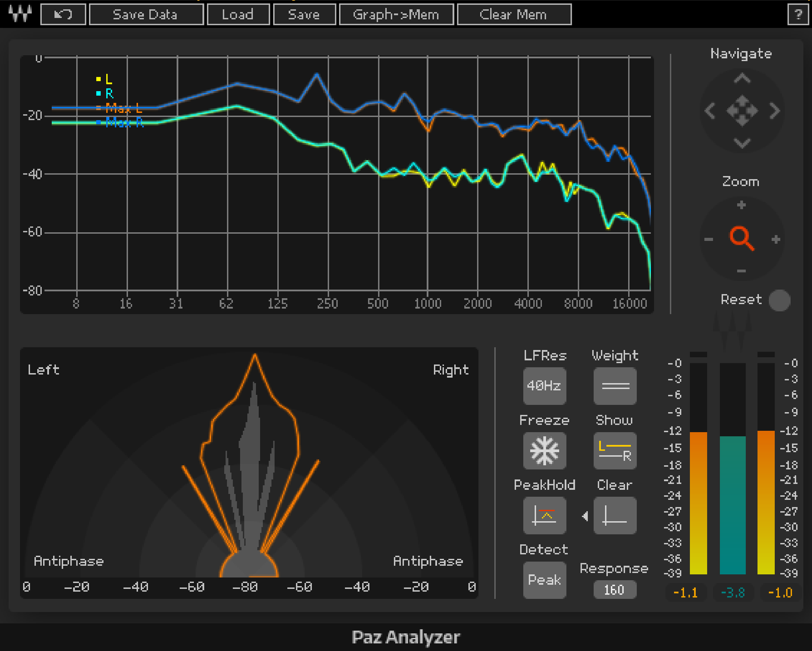Screen dimensions: 812x651
Task: Toggle the Freeze snowflake button
Action: [x=544, y=450]
